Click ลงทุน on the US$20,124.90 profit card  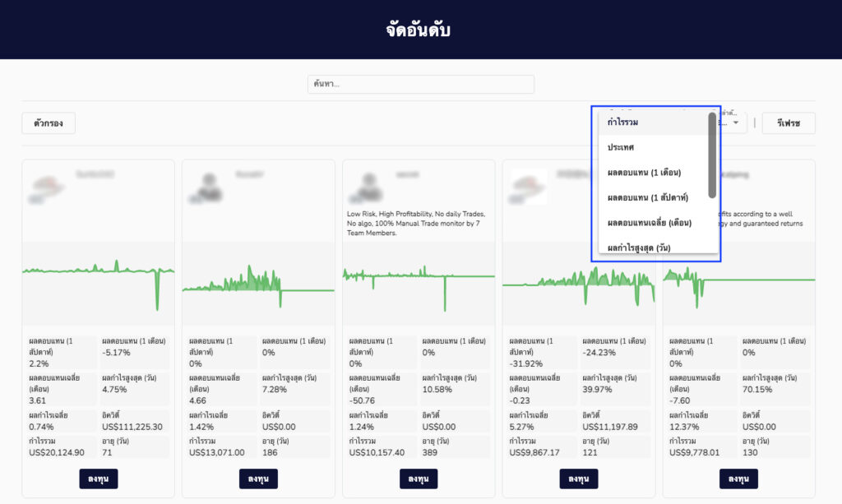[x=99, y=479]
